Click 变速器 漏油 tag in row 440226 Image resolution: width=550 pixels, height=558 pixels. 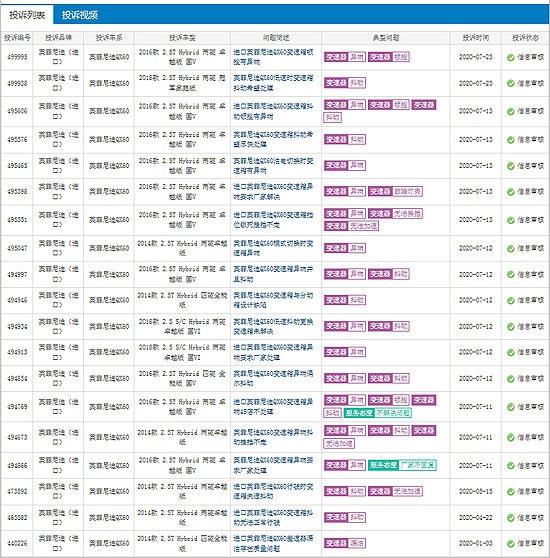point(345,543)
